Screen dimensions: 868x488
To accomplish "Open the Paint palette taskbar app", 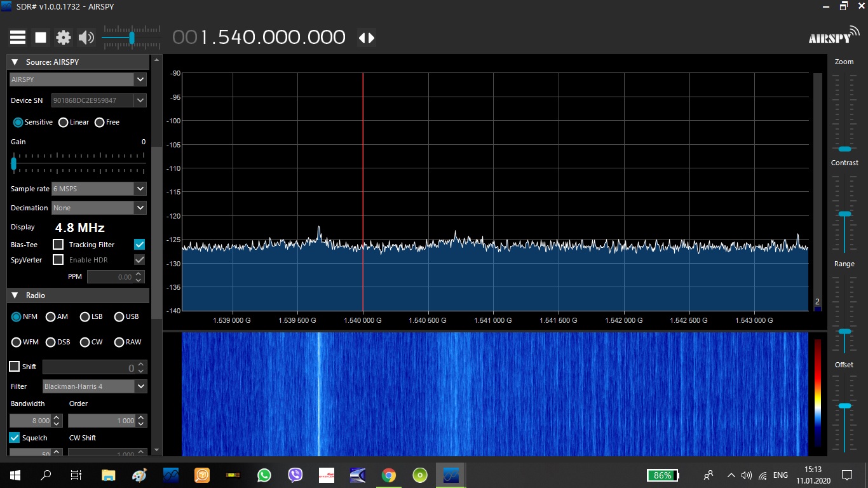I will click(x=139, y=475).
